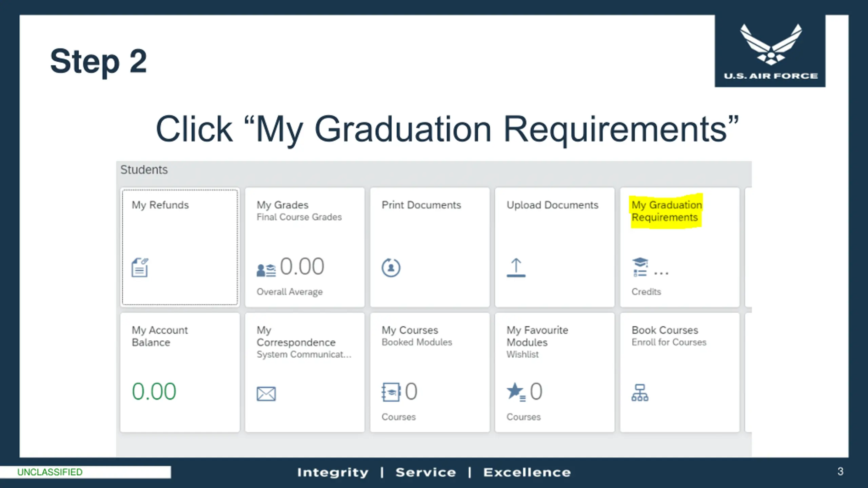
Task: Click the My Favourite Modules Wishlist label
Action: (x=522, y=354)
